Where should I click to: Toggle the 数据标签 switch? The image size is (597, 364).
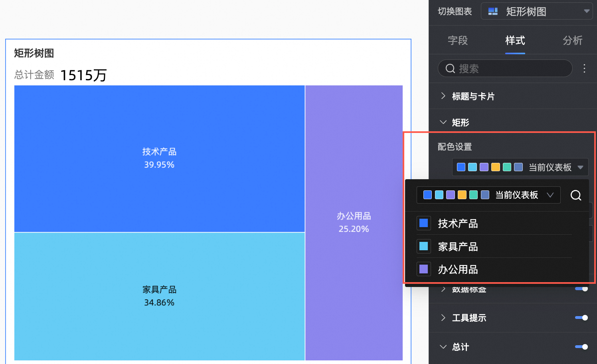point(581,289)
